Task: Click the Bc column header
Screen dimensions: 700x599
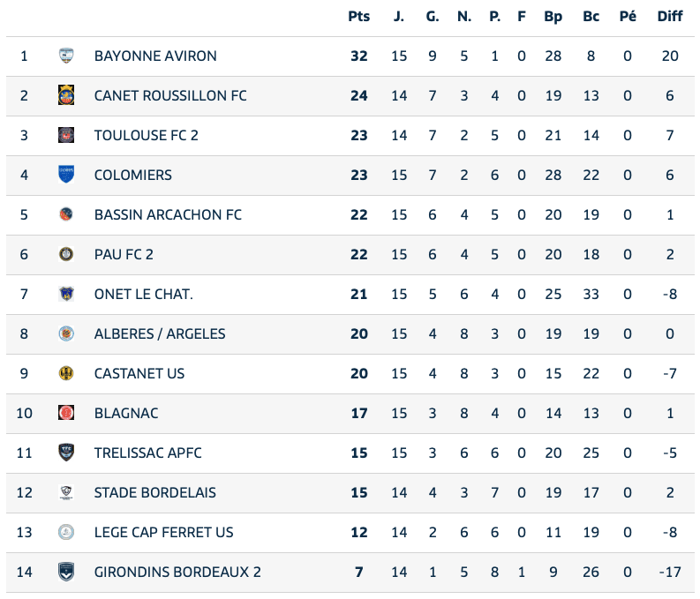Action: pos(591,17)
